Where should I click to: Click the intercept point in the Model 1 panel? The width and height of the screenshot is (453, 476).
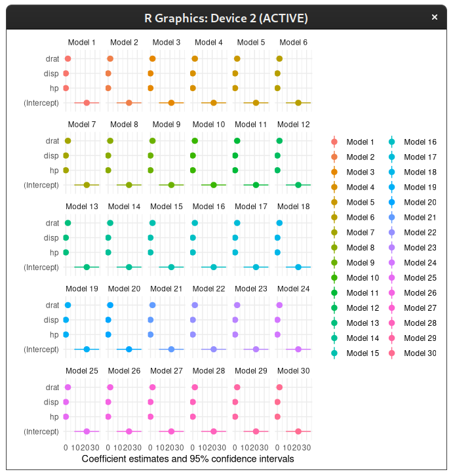pos(87,103)
